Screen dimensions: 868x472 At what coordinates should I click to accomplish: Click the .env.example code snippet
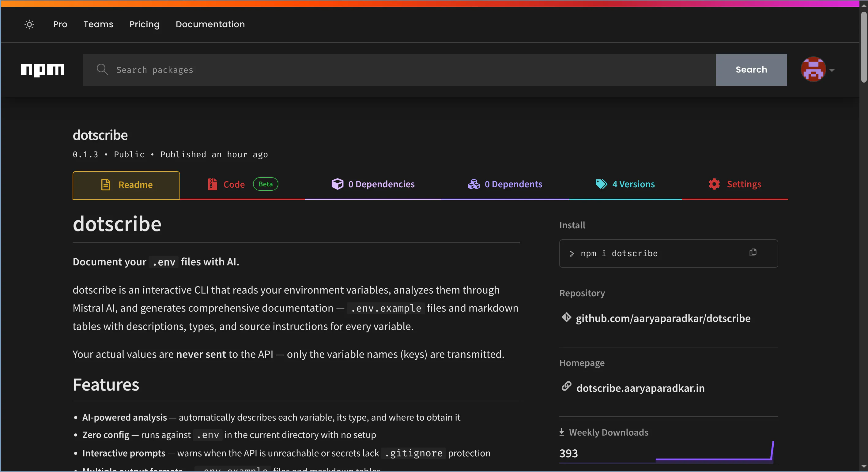click(386, 308)
